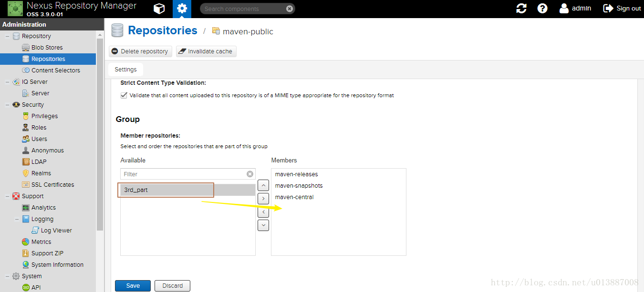This screenshot has width=644, height=292.
Task: Click the remove from Members arrow
Action: pos(263,211)
